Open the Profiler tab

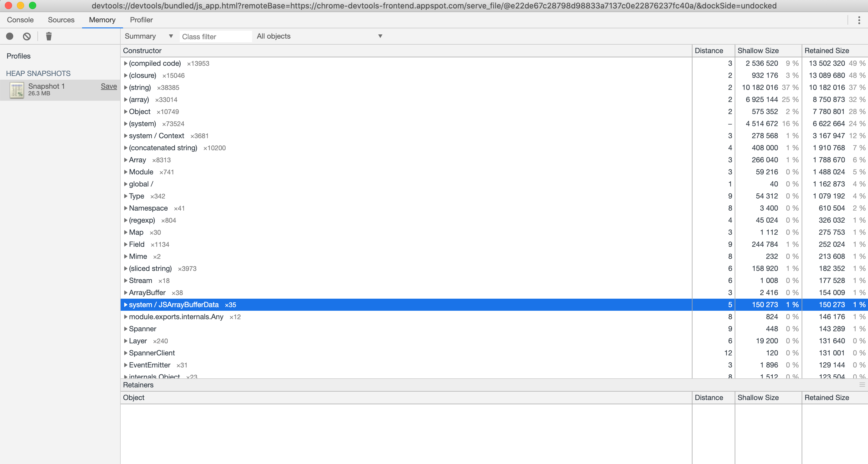click(x=141, y=20)
